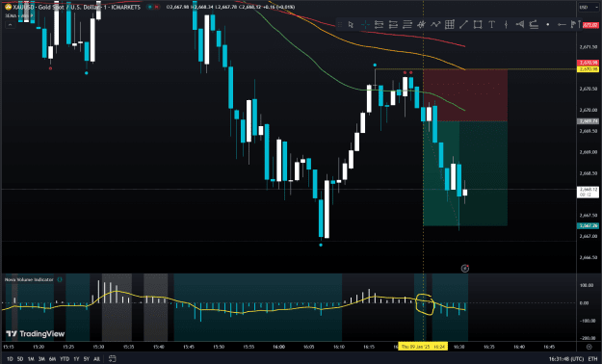This screenshot has width=602, height=364.
Task: Set range to 5D
Action: [20, 359]
